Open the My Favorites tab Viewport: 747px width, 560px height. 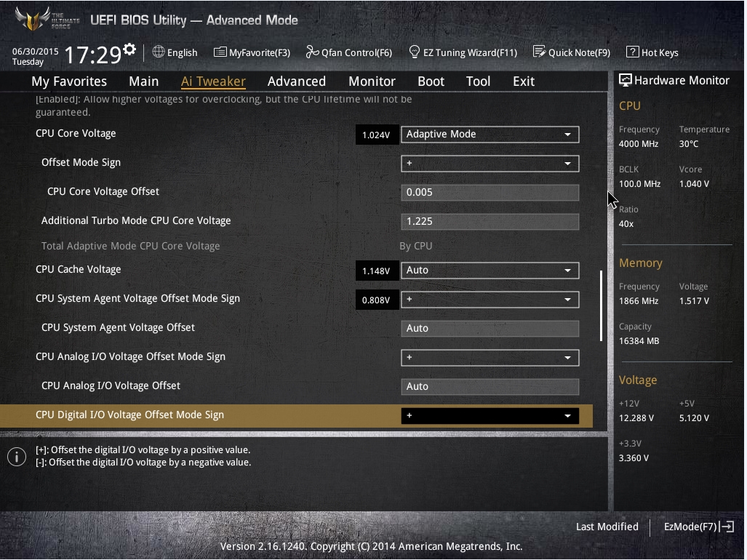(69, 81)
